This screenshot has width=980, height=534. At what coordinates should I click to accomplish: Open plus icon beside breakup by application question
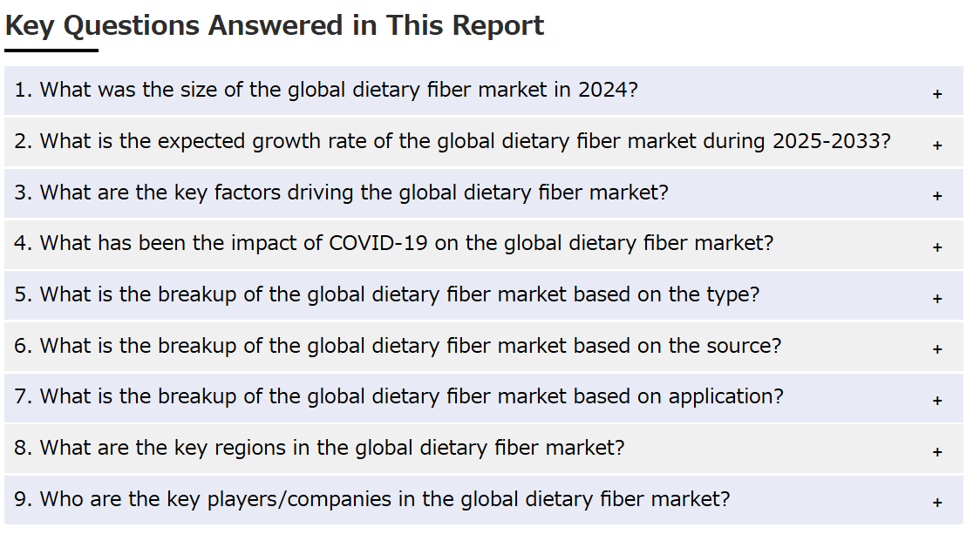[937, 401]
